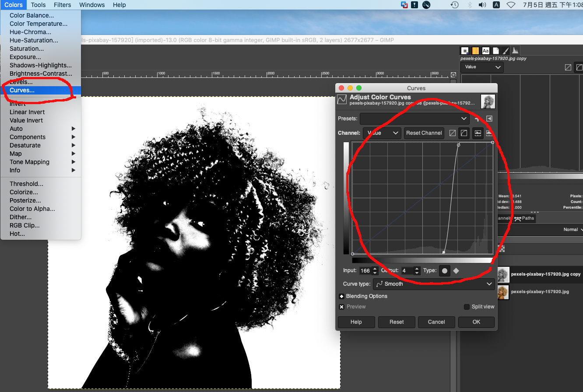The image size is (583, 392).
Task: Toggle the Preview checkbox
Action: [342, 307]
